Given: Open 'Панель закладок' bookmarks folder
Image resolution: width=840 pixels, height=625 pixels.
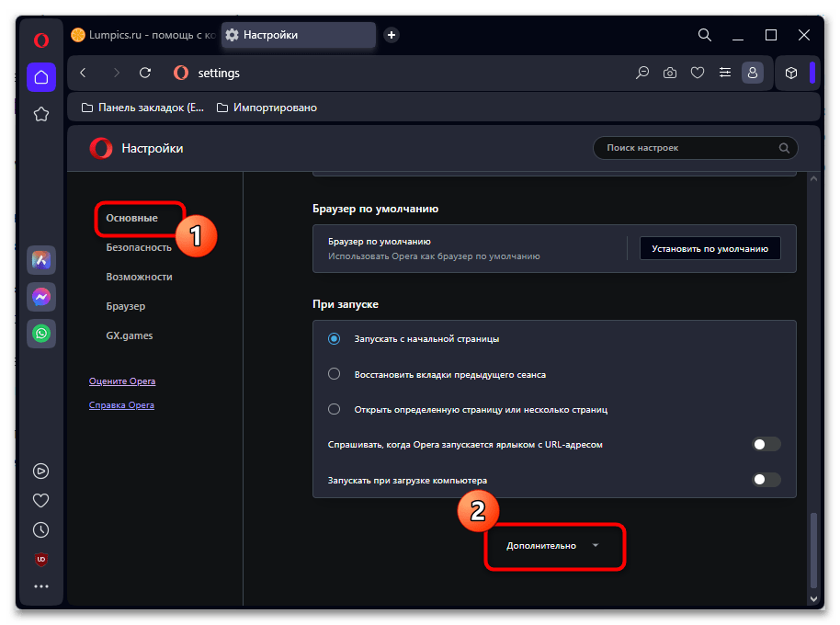Looking at the screenshot, I should (142, 108).
